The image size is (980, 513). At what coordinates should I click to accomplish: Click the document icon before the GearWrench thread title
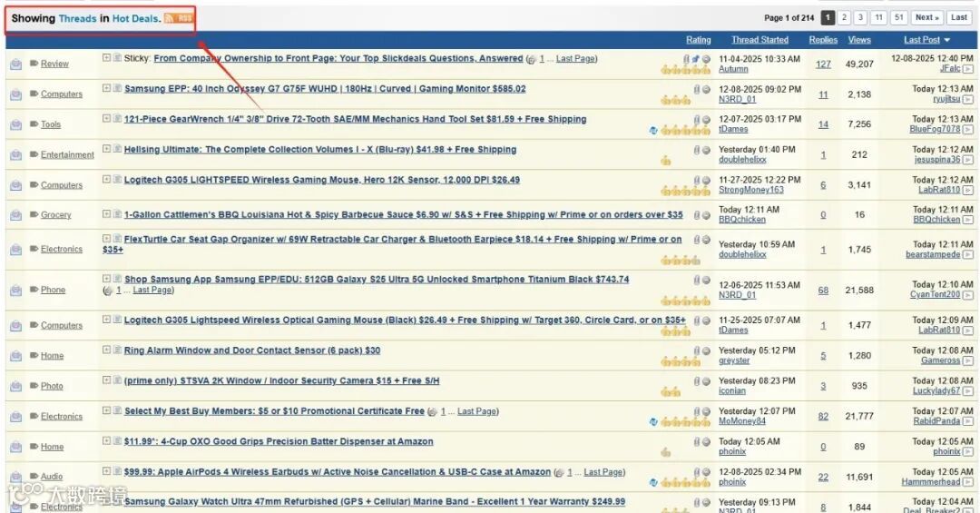coord(117,119)
